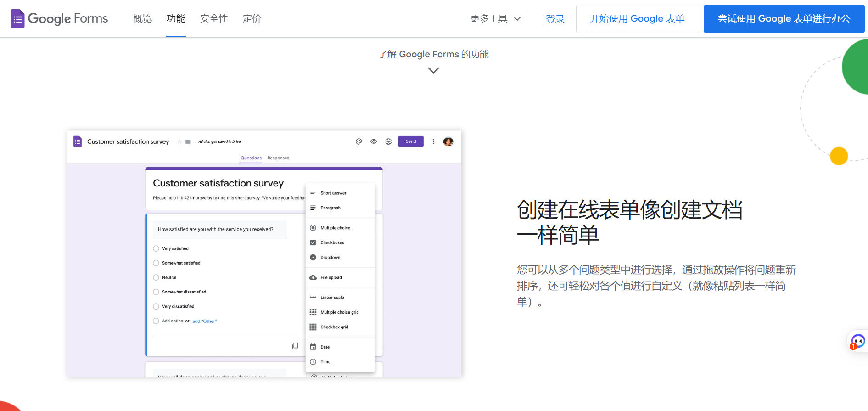Click the question title input field
The image size is (868, 411).
coord(220,229)
